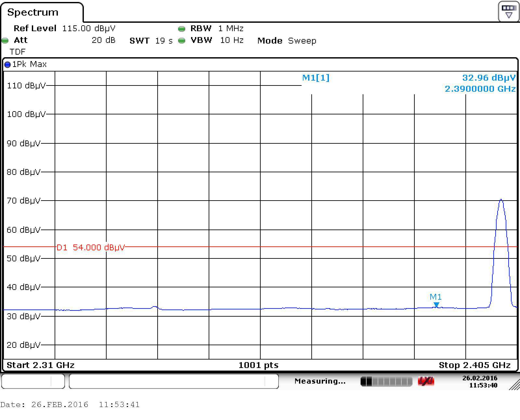
Task: Click the 32.96 dBµV marker reading
Action: pos(489,78)
